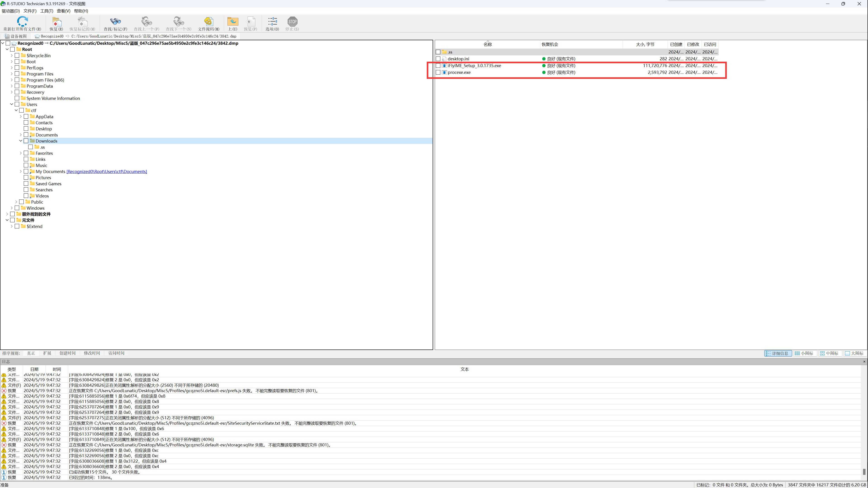Open the 文件(F) menu
Screen dimensions: 868x488
tap(30, 11)
